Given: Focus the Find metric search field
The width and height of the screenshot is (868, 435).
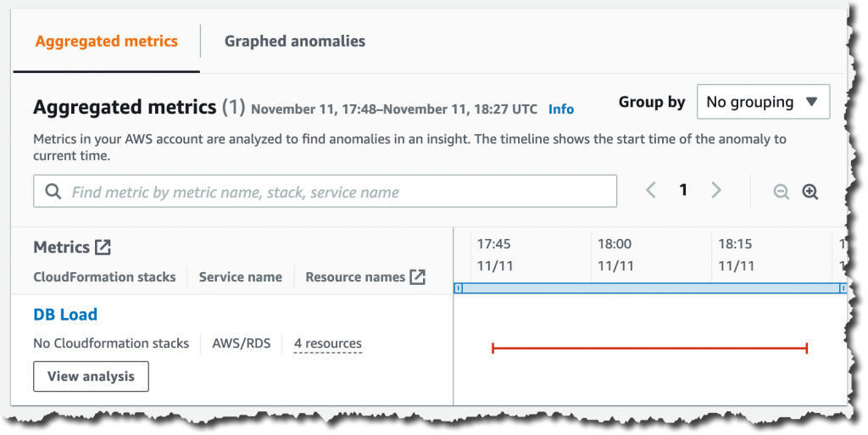Looking at the screenshot, I should point(339,192).
